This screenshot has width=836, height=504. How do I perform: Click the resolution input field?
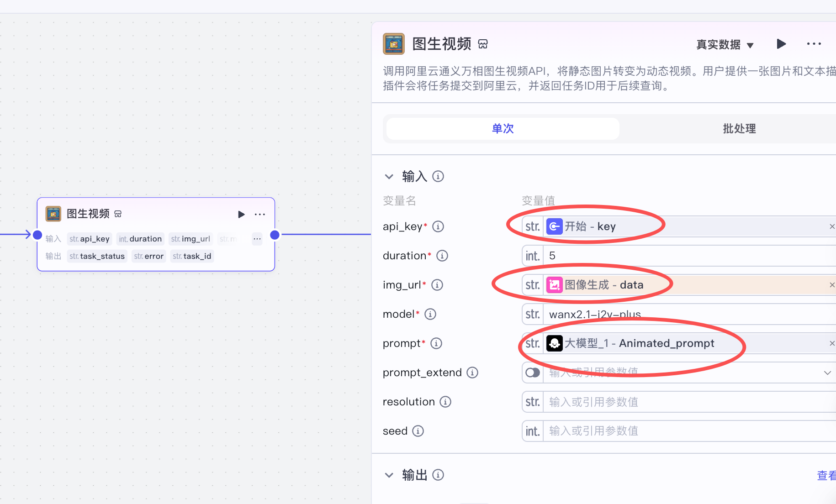pyautogui.click(x=685, y=402)
